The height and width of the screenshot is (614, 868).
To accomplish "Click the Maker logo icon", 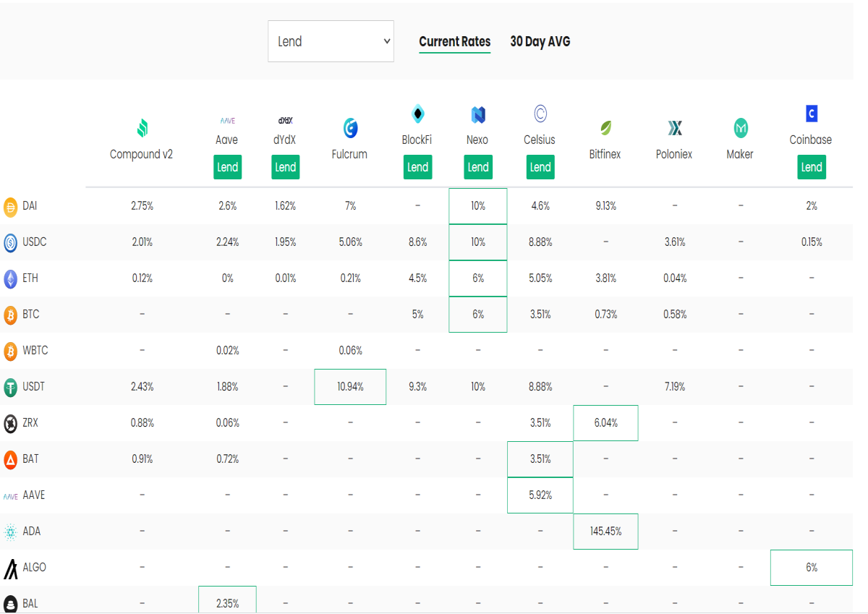I will pos(740,129).
